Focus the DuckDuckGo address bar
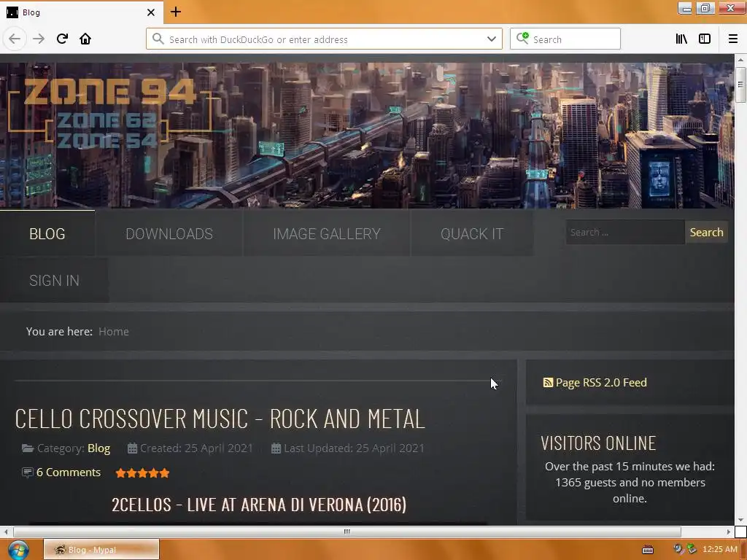This screenshot has width=747, height=560. 324,39
